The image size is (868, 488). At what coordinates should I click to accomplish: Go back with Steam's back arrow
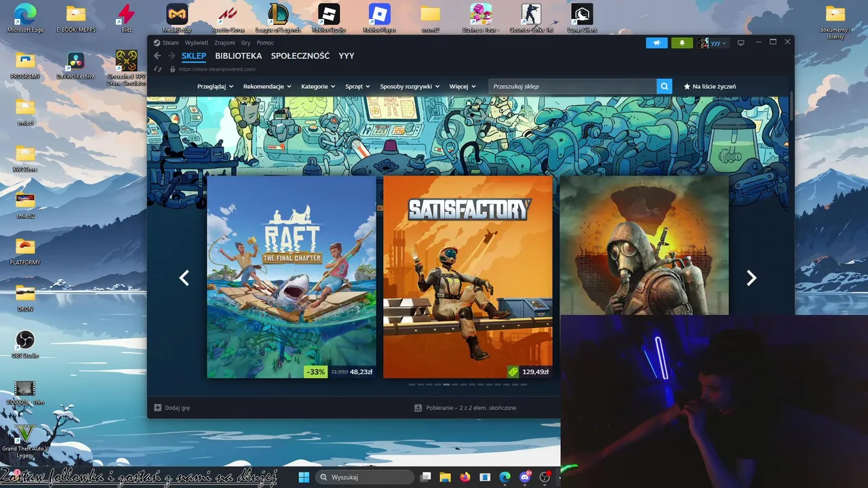pos(157,56)
